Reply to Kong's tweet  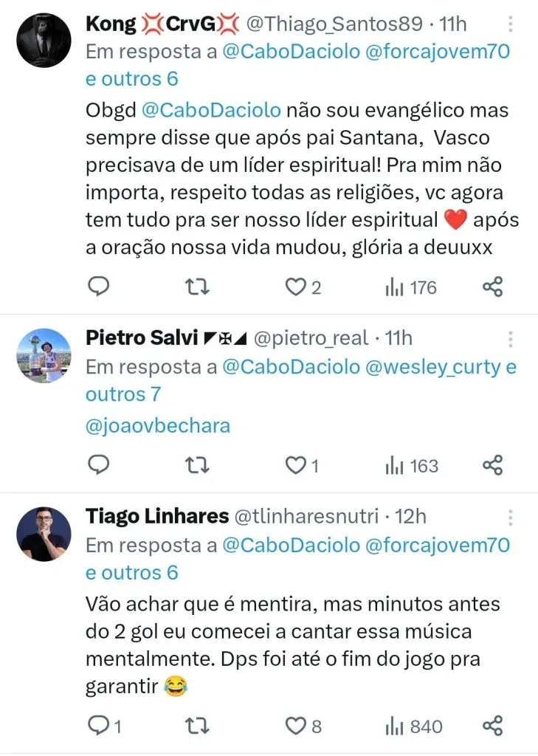point(98,287)
